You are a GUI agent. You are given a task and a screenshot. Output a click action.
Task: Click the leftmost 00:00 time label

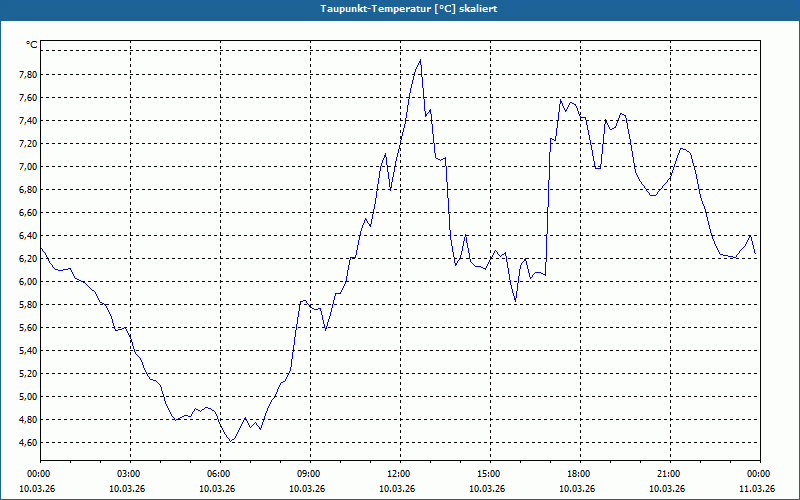click(39, 474)
